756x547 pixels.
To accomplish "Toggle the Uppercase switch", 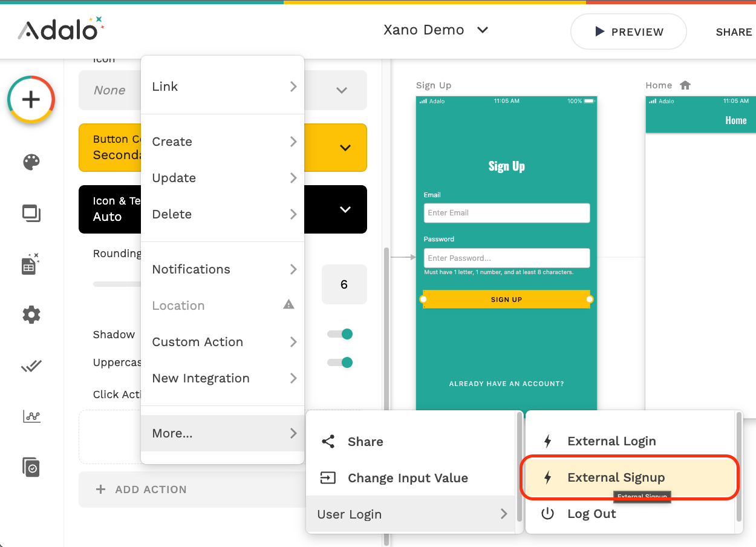I will [x=340, y=362].
